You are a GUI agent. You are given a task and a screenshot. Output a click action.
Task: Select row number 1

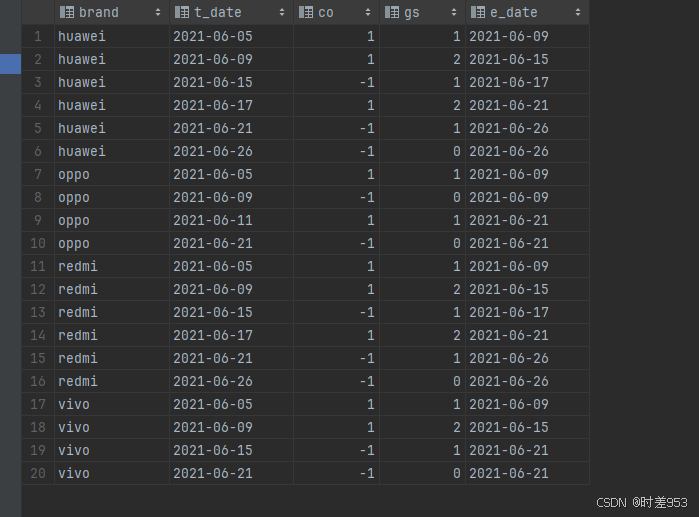coord(38,36)
